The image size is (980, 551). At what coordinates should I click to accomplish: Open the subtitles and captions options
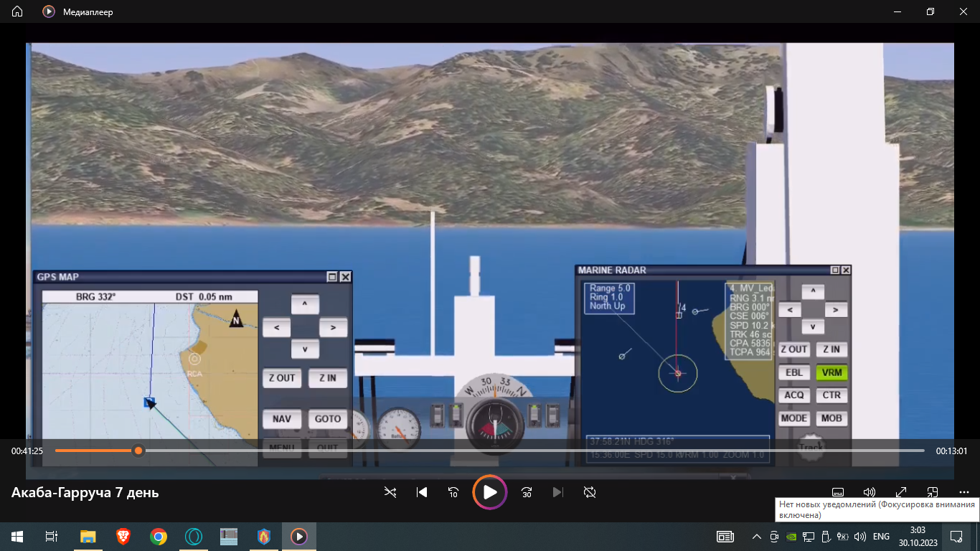pos(837,492)
